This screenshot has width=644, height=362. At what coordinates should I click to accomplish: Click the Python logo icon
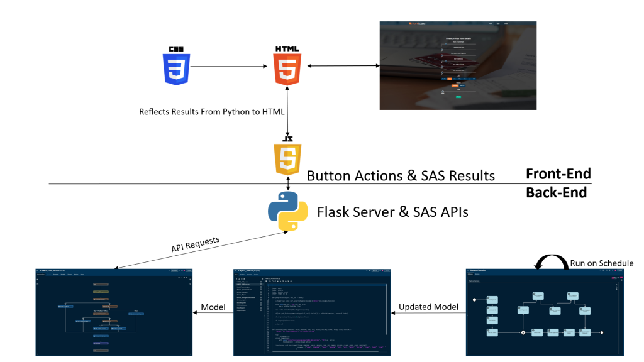[x=287, y=212]
